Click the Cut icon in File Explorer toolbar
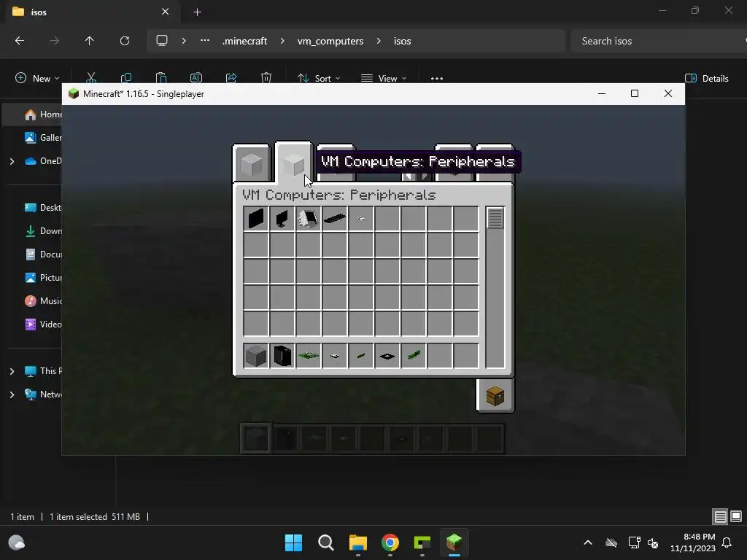 point(91,78)
